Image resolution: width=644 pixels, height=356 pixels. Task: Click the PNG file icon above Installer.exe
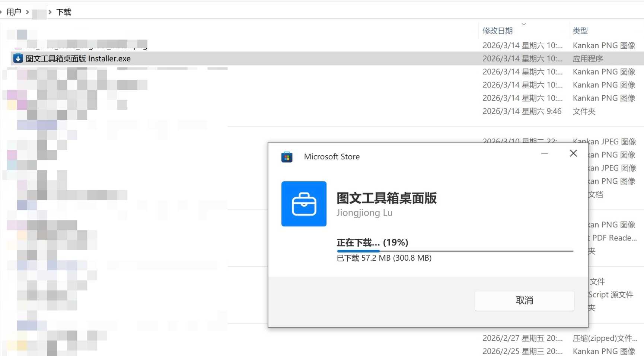pos(18,45)
